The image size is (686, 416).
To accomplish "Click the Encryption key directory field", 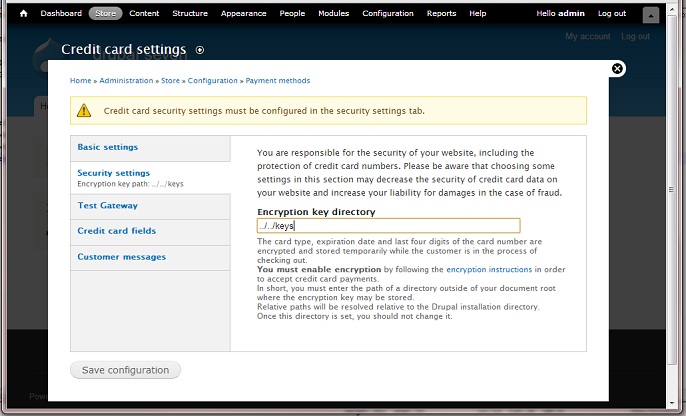I will point(388,226).
